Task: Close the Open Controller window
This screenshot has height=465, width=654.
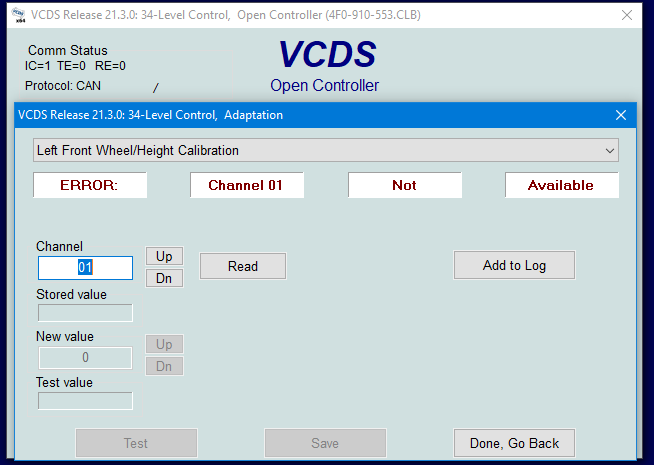Action: pos(627,15)
